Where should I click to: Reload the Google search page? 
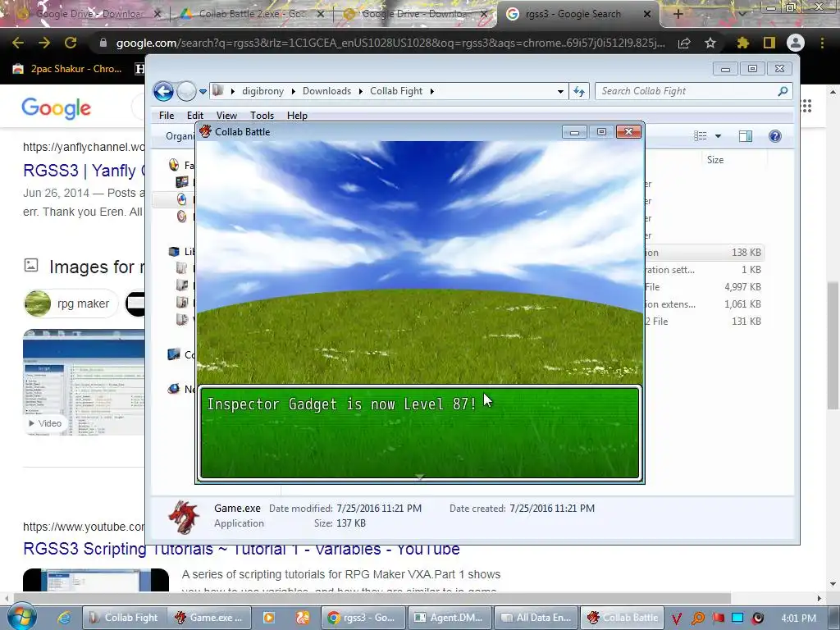click(x=71, y=43)
